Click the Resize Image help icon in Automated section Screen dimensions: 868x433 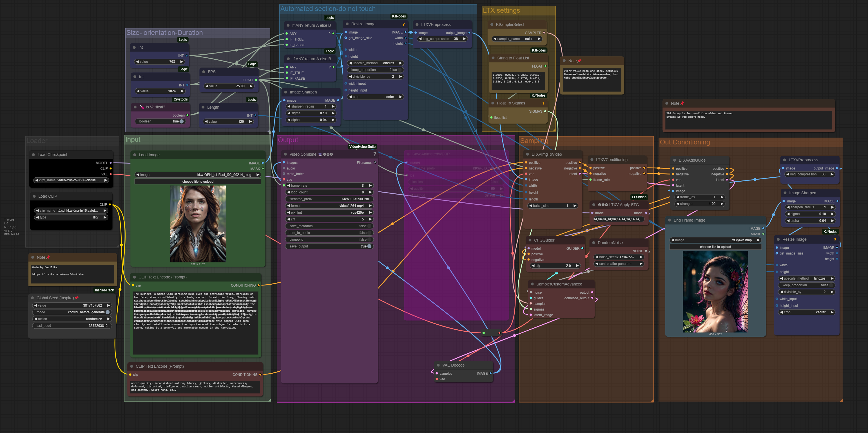point(403,24)
